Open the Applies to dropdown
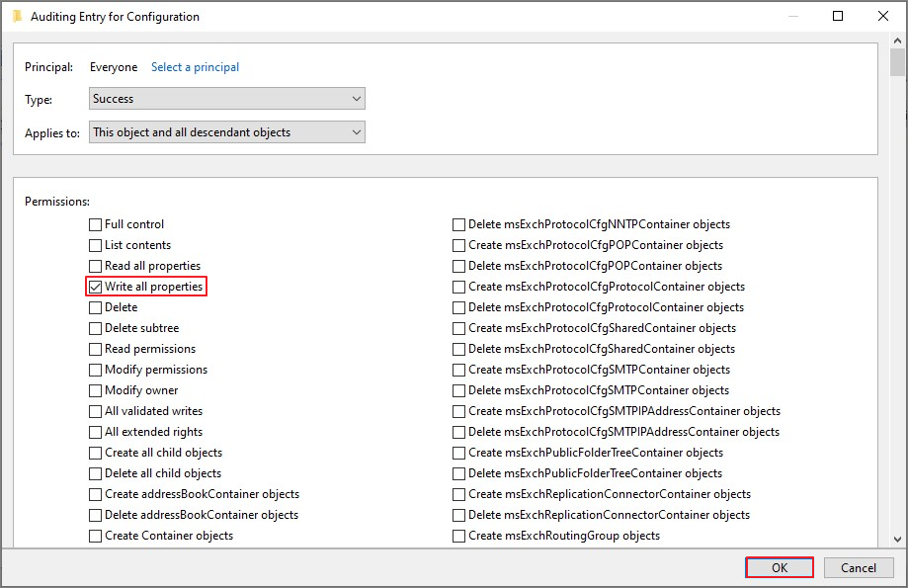 click(x=227, y=132)
